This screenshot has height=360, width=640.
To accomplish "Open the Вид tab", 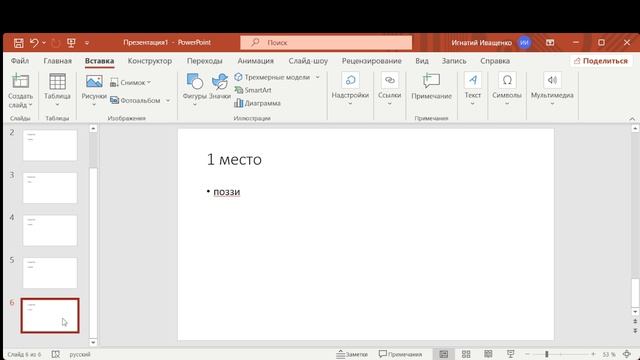I will (422, 61).
